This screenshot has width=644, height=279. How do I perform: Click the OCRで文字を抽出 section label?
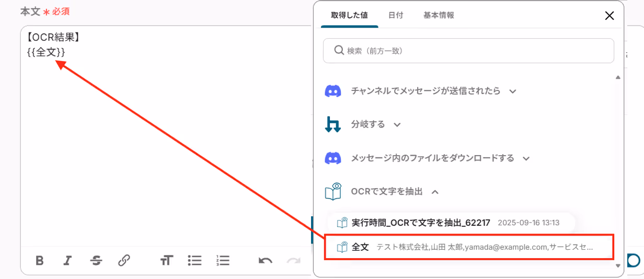coord(387,191)
